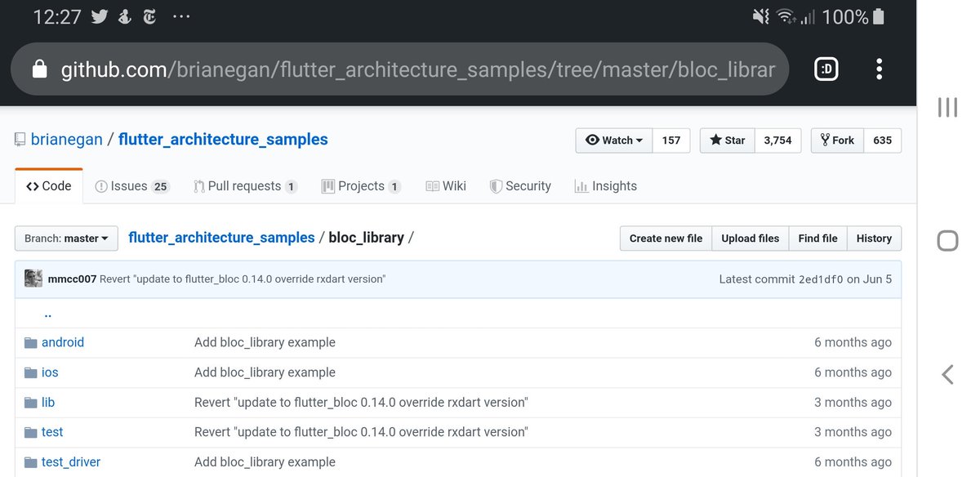The height and width of the screenshot is (477, 980).
Task: Tap the battery icon in status bar
Action: click(879, 16)
